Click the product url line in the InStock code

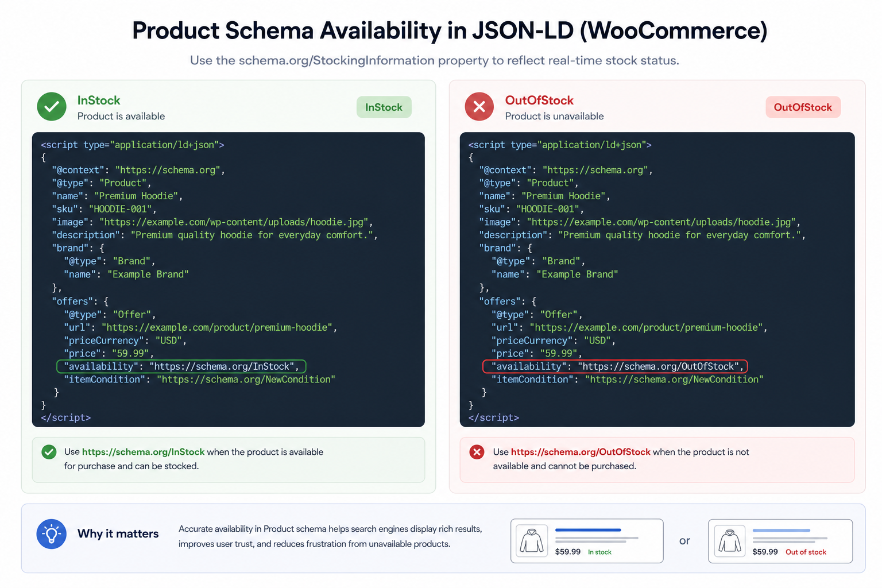[x=200, y=327]
